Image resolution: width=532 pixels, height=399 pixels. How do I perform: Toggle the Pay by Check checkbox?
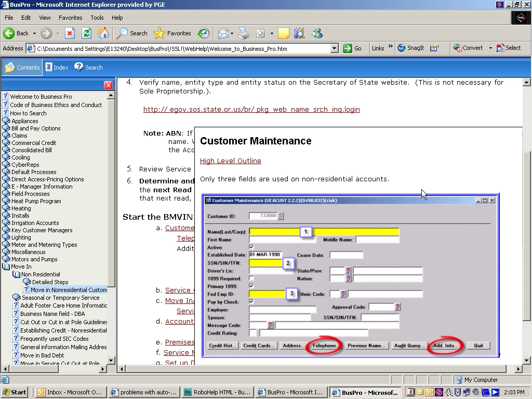[251, 301]
